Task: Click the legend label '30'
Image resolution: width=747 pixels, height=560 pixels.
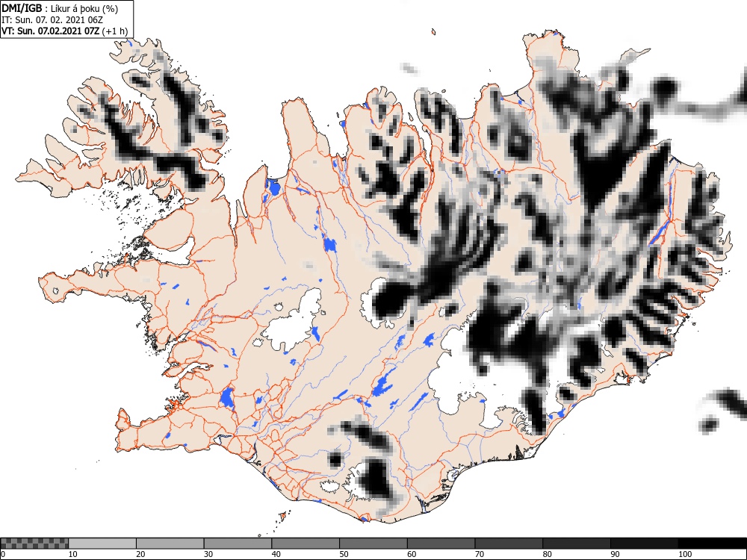Action: pyautogui.click(x=208, y=554)
